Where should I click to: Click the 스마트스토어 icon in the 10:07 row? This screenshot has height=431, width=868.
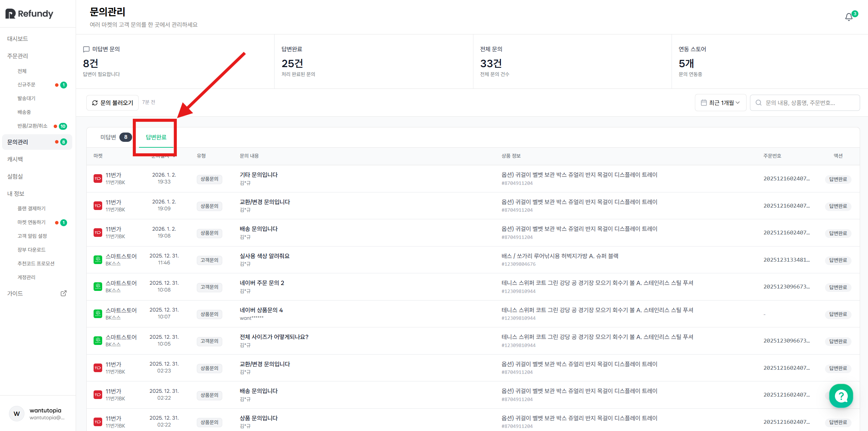(x=98, y=314)
